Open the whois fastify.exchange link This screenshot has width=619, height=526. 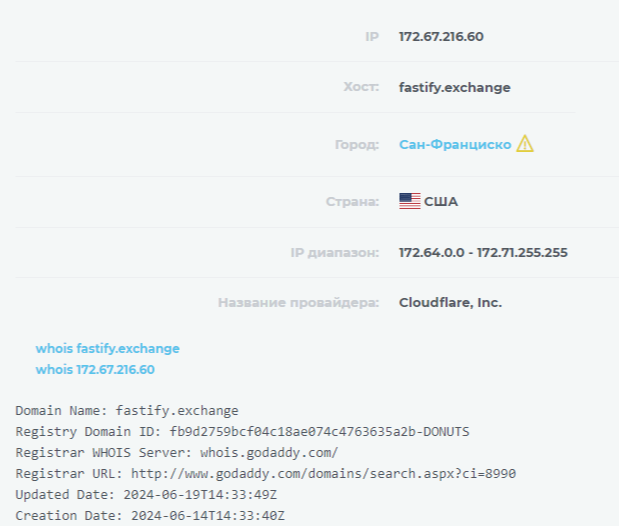pos(108,349)
